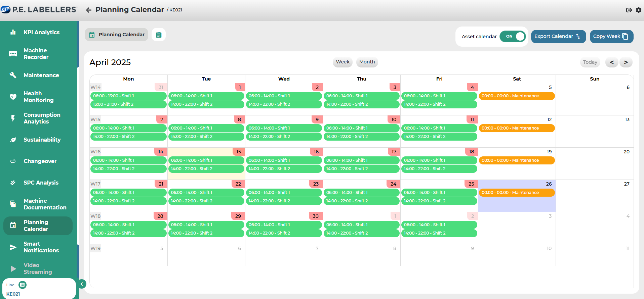Screen dimensions: 644x299
Task: Click the Export Calendar button
Action: pyautogui.click(x=558, y=37)
